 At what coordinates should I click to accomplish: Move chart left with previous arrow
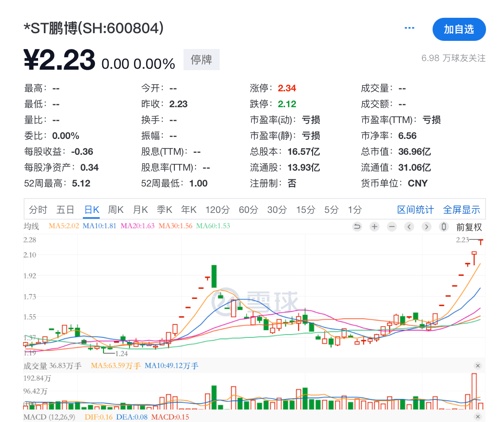pyautogui.click(x=409, y=227)
